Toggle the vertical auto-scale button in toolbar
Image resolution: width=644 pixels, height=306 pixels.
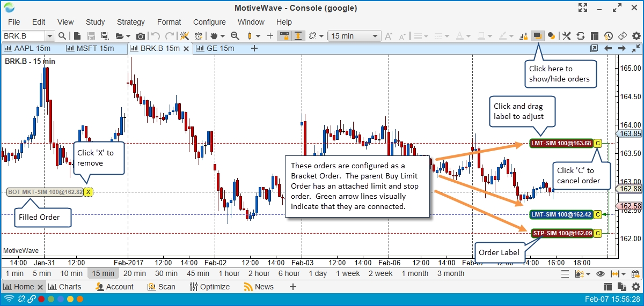[298, 36]
